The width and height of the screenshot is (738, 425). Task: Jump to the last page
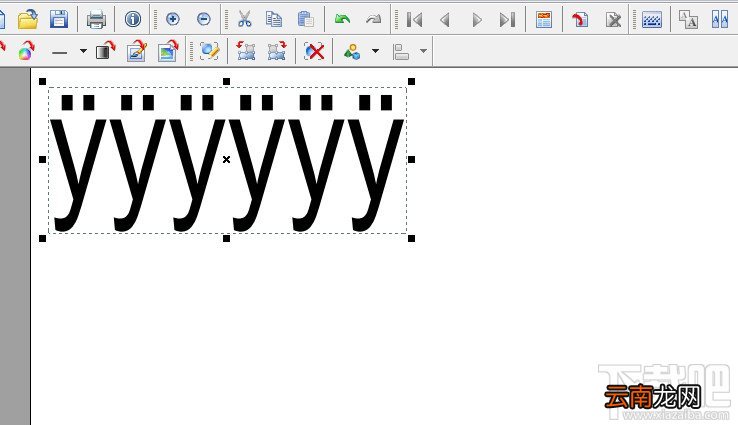[507, 20]
